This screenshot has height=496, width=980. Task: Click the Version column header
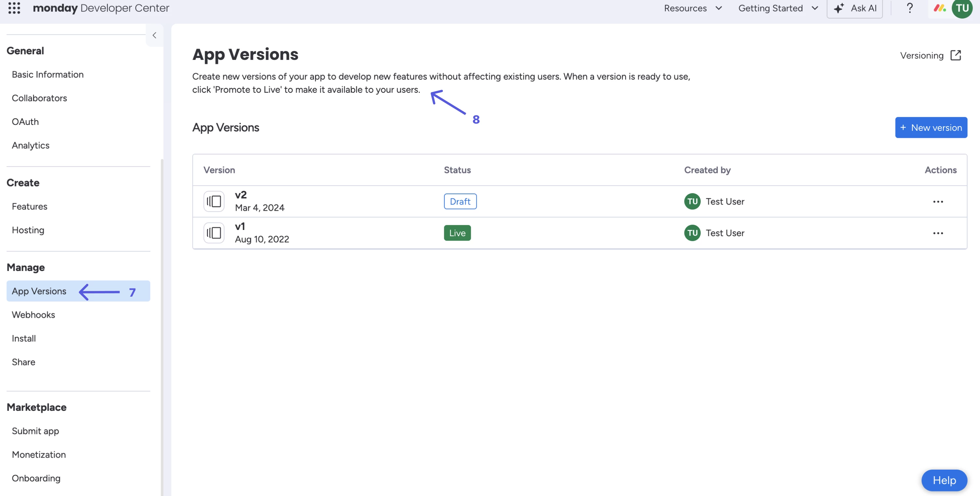(219, 170)
